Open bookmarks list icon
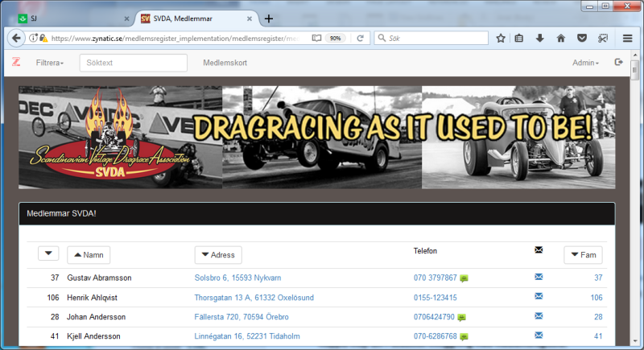 pos(519,38)
